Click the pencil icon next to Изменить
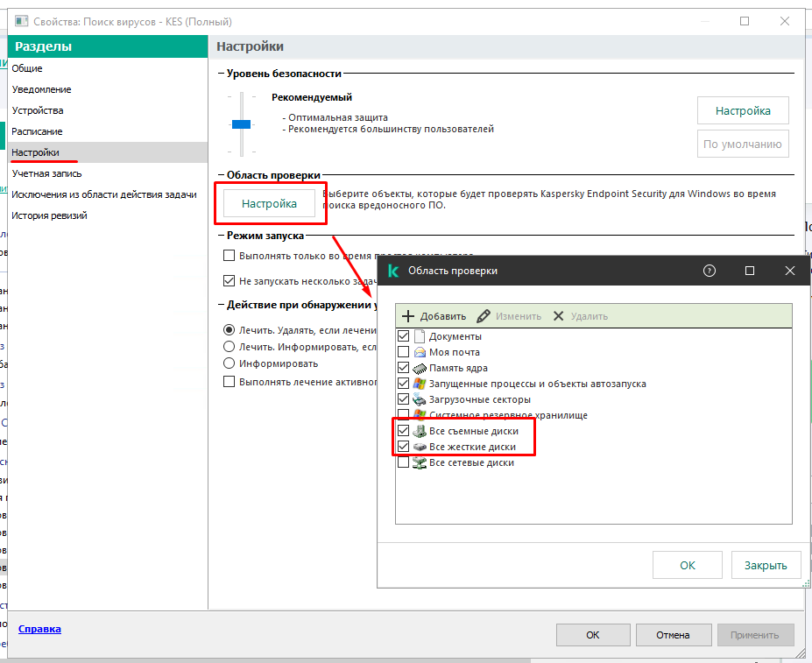812x663 pixels. point(484,316)
